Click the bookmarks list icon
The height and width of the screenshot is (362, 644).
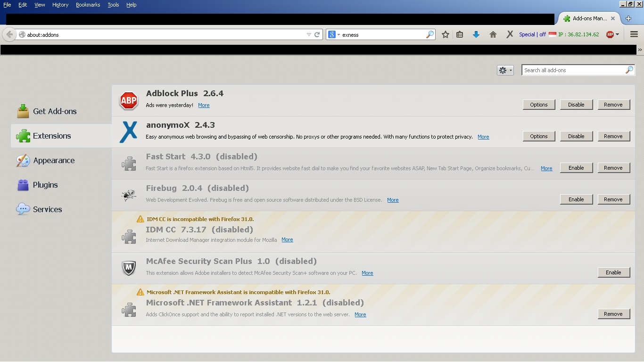click(460, 34)
